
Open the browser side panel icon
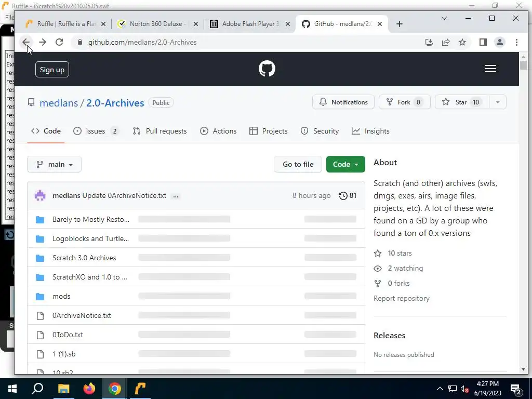click(483, 42)
